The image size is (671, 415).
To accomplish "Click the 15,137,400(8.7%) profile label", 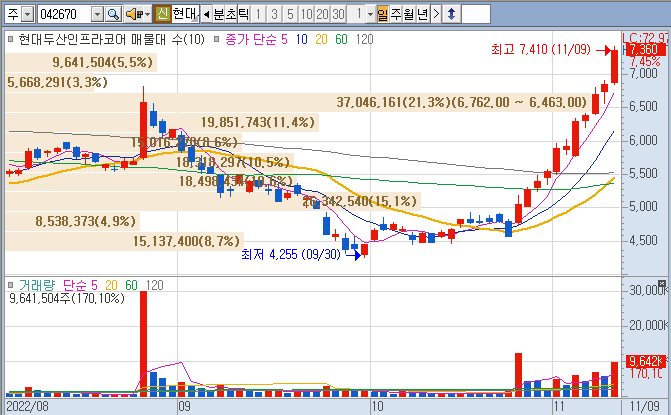I will [186, 241].
